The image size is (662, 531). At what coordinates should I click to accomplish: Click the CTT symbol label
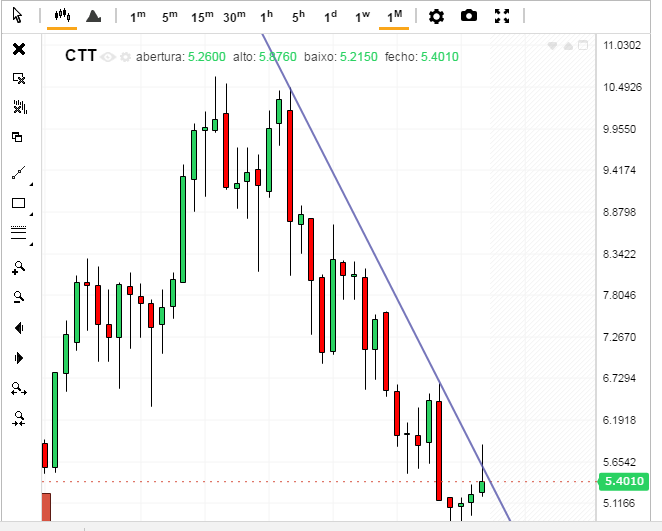point(81,56)
